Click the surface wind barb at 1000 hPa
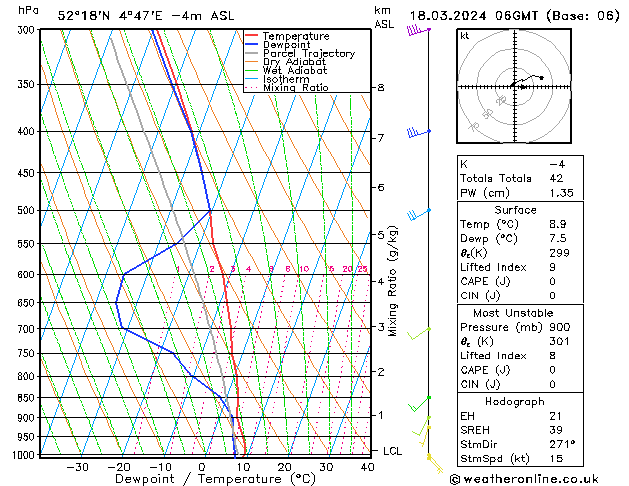Viewport: 629px width, 486px height. (x=435, y=464)
